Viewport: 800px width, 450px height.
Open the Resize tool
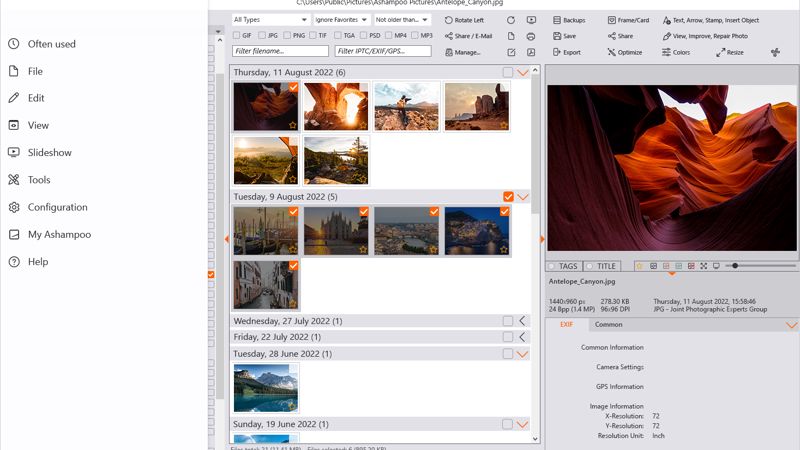point(730,52)
